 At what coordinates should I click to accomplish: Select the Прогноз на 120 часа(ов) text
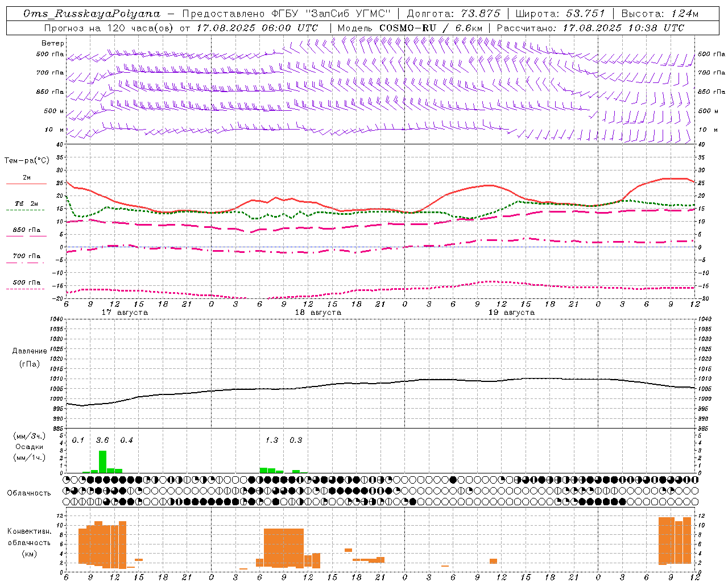pyautogui.click(x=109, y=28)
